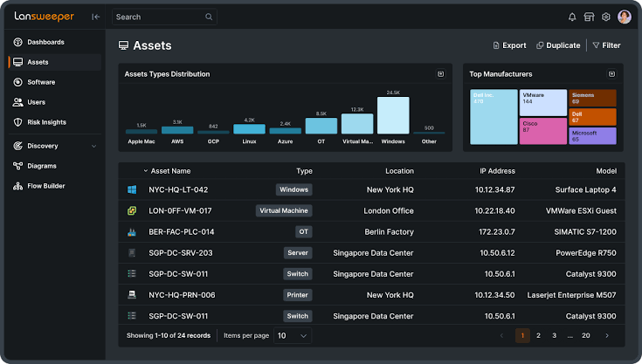Image resolution: width=642 pixels, height=364 pixels.
Task: Click the Risk Insights shield icon
Action: [17, 122]
